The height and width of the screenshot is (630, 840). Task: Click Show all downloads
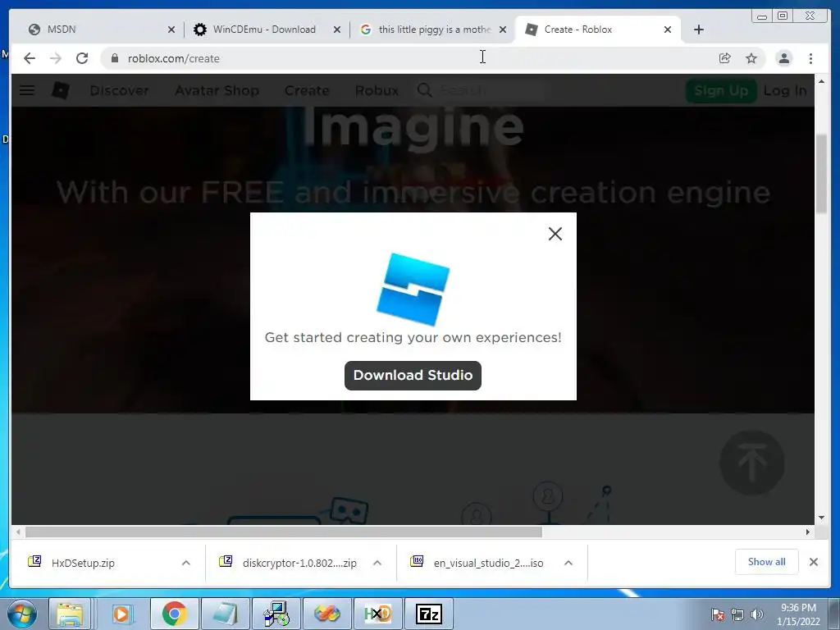point(767,562)
